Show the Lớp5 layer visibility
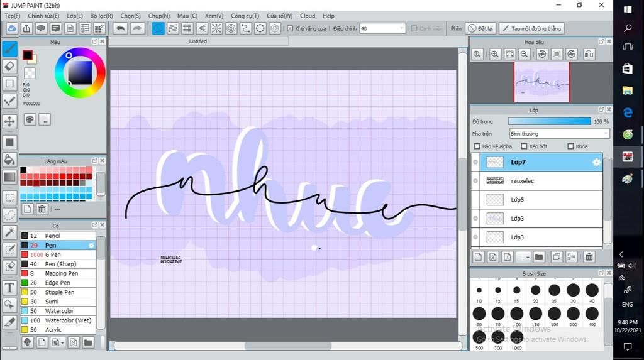The width and height of the screenshot is (644, 360). click(475, 200)
